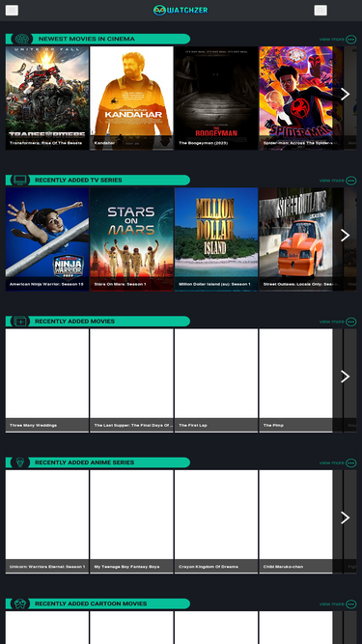Advance Anime Series carousel with right chevron
This screenshot has width=362, height=644.
346,518
